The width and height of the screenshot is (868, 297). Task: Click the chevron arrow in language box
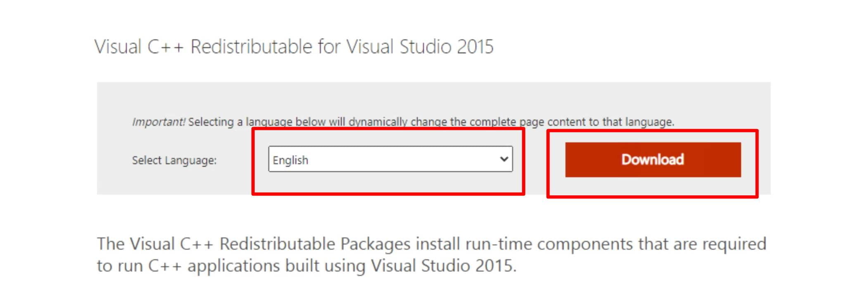[504, 159]
